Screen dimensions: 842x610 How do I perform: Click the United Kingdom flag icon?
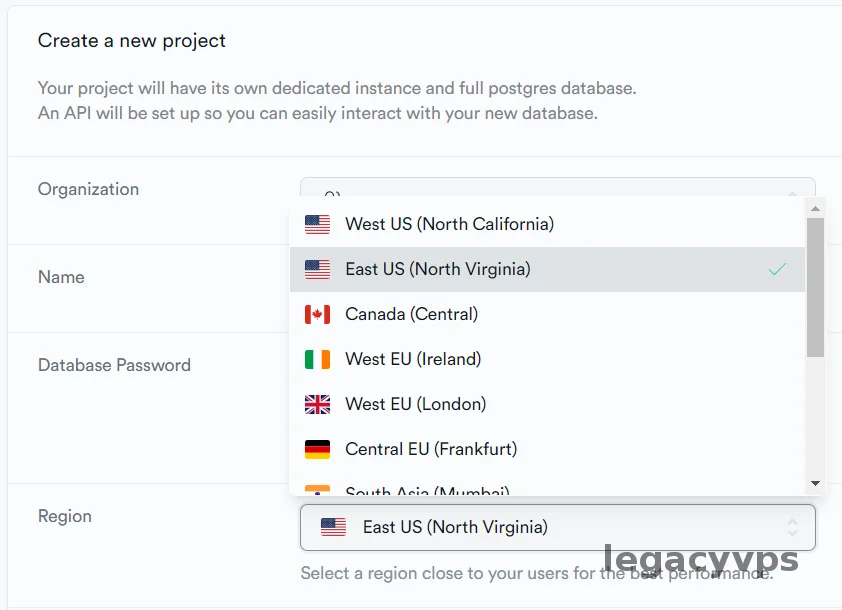click(x=317, y=404)
